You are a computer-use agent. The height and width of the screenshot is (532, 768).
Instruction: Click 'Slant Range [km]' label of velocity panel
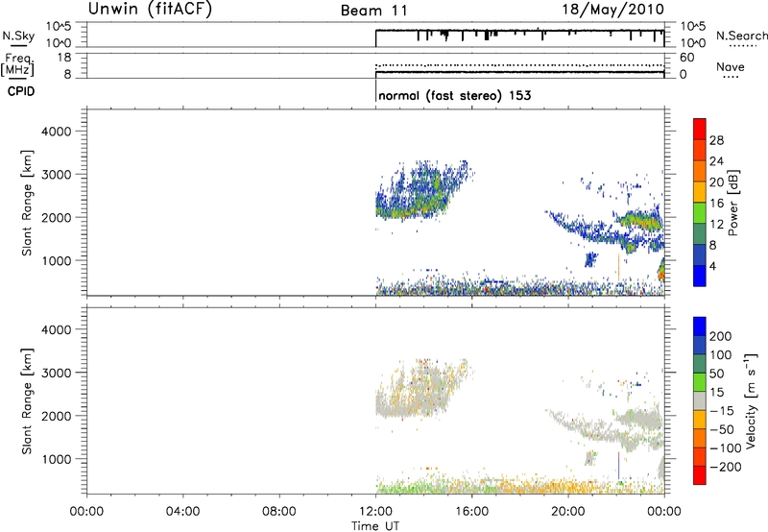click(x=27, y=401)
